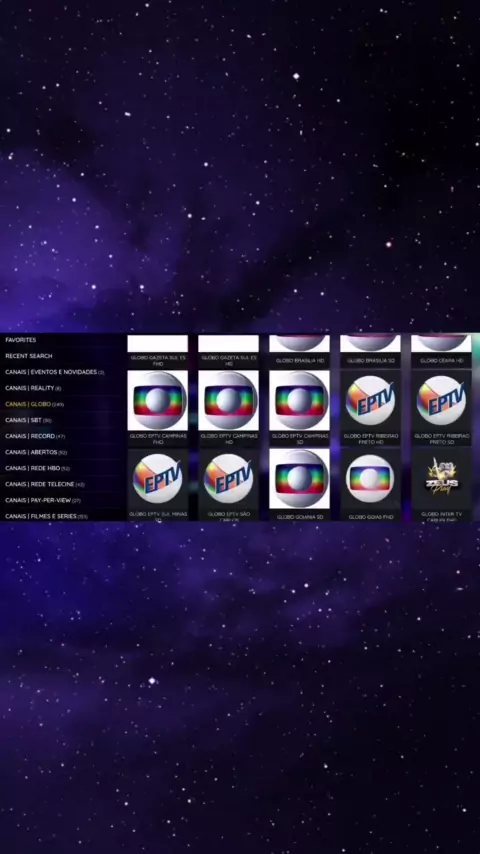Open the Recent Search list
480x854 pixels.
point(29,356)
